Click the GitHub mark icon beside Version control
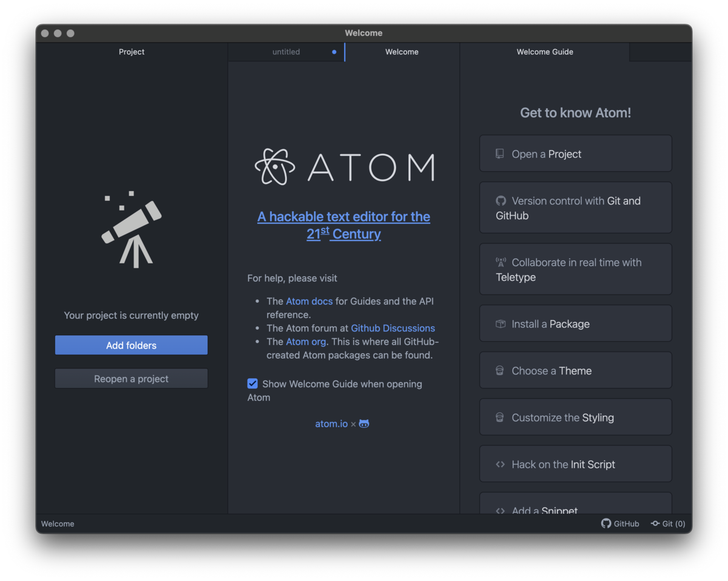Viewport: 728px width, 581px height. [x=500, y=200]
